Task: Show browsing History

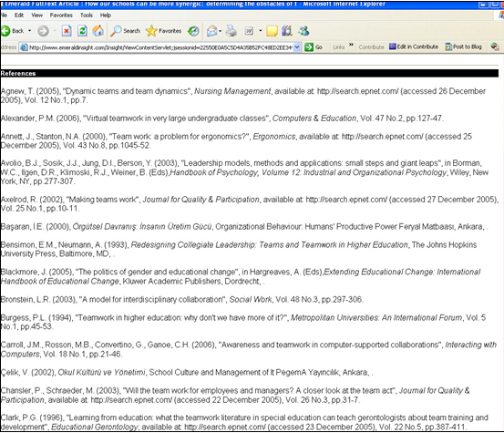Action: [193, 31]
